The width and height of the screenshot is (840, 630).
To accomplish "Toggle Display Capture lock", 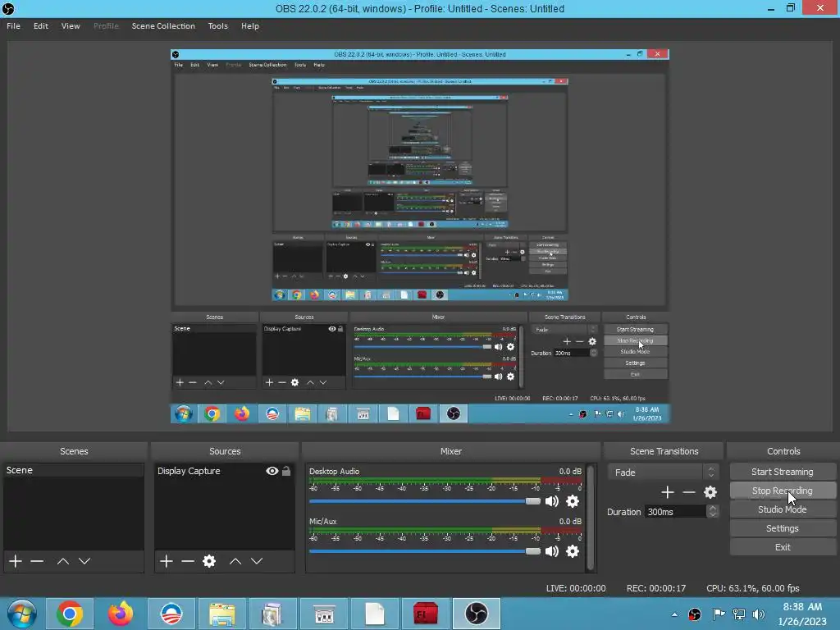I will pyautogui.click(x=286, y=471).
